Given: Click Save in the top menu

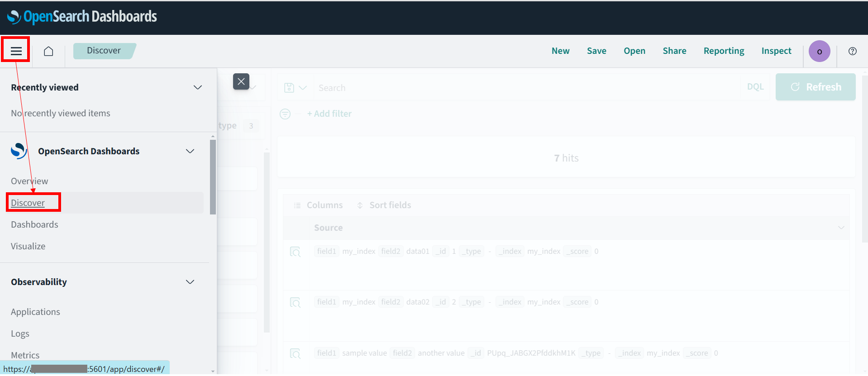Looking at the screenshot, I should pos(597,51).
